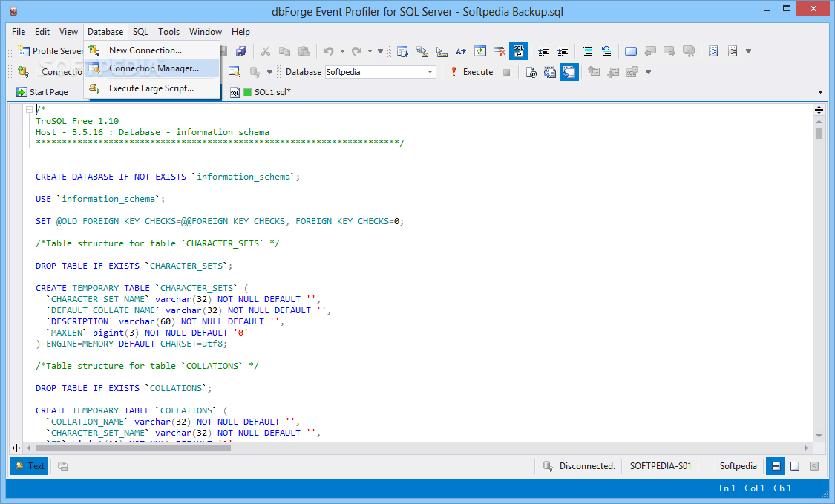Image resolution: width=835 pixels, height=504 pixels.
Task: Click the collapse pane icon in status bar
Action: (814, 466)
